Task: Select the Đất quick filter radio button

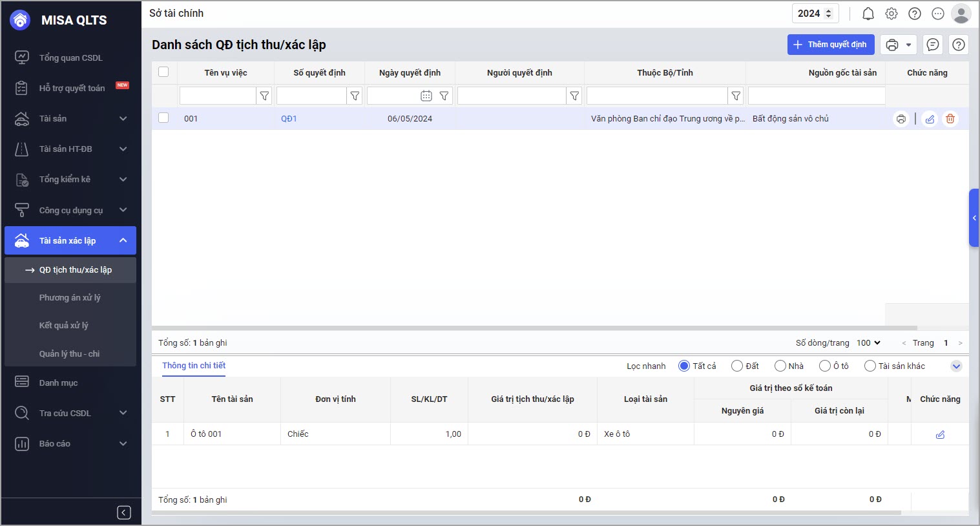Action: (737, 366)
